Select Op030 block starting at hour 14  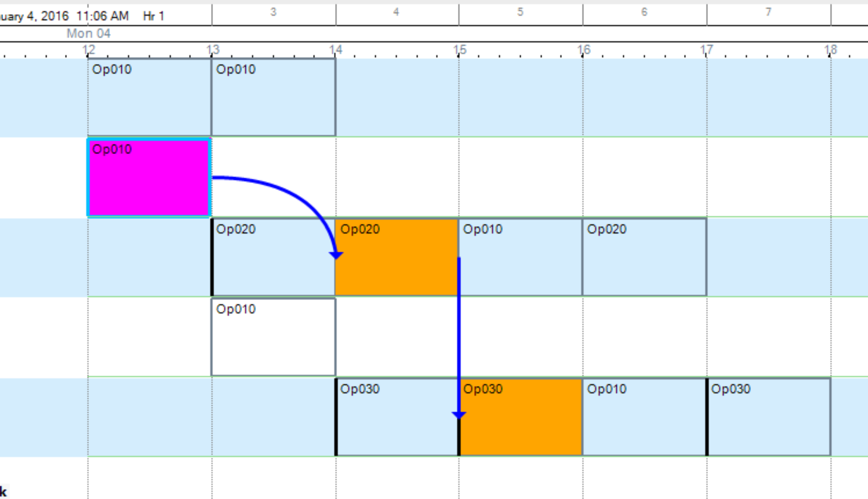[x=397, y=417]
